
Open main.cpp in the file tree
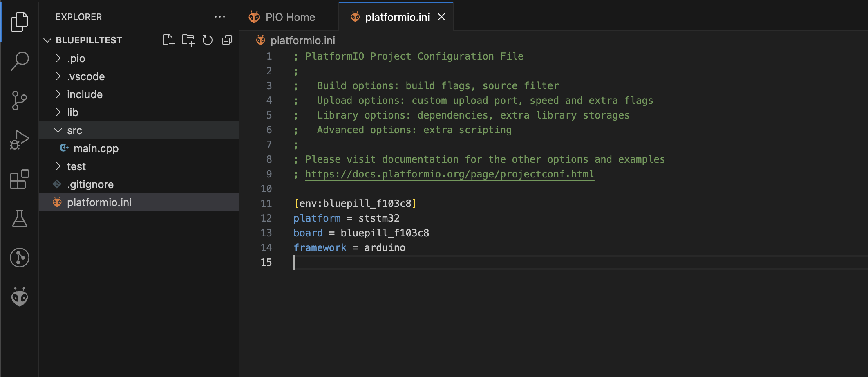coord(96,148)
